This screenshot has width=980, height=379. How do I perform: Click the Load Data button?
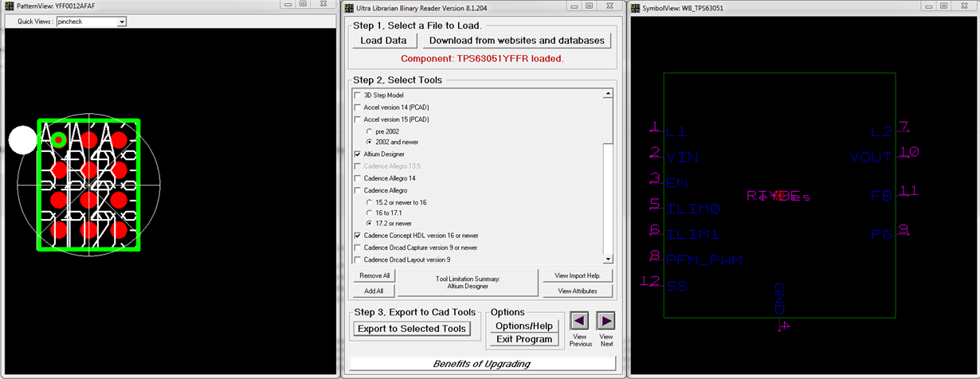384,40
